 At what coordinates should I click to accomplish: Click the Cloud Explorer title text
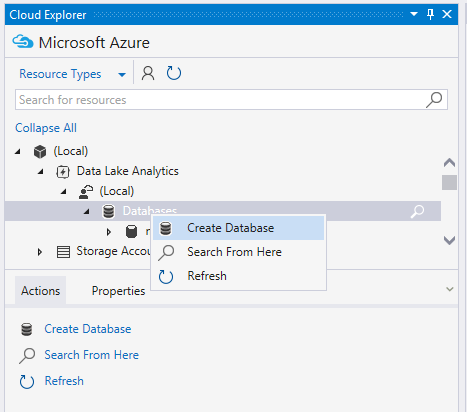48,15
